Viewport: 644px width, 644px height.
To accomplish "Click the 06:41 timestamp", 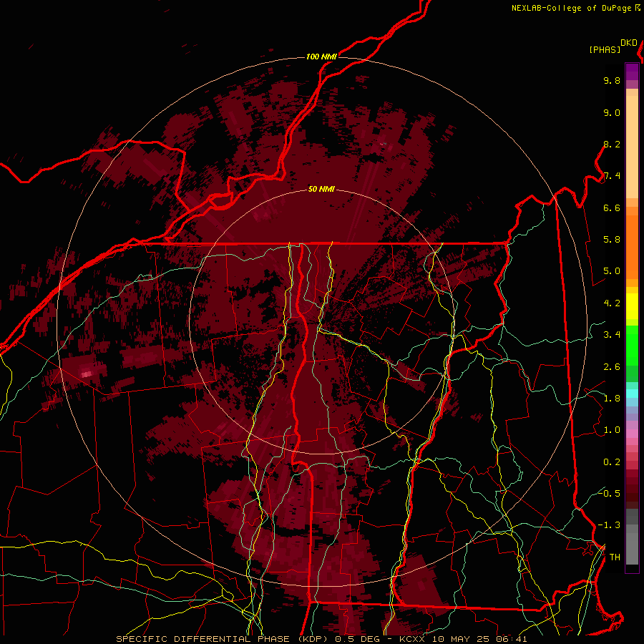I will click(512, 639).
